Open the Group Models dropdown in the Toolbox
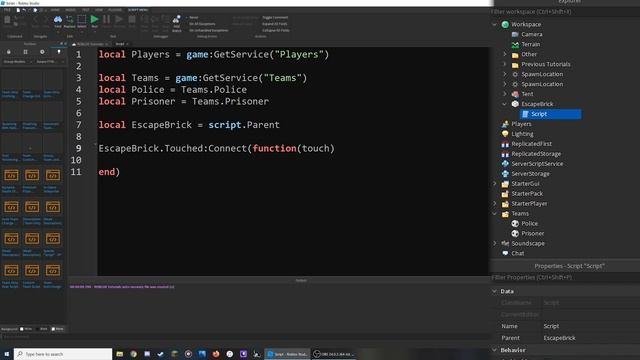 pos(17,62)
